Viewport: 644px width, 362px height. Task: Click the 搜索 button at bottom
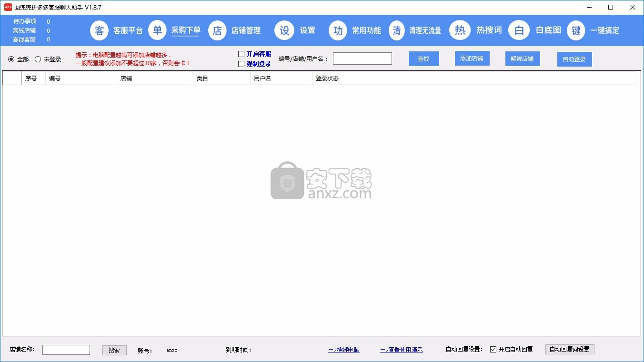(114, 350)
